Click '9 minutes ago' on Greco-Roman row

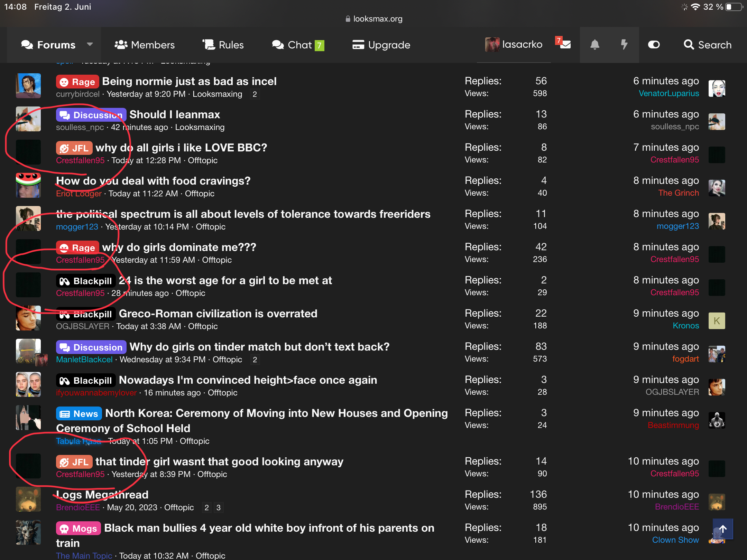click(x=666, y=313)
